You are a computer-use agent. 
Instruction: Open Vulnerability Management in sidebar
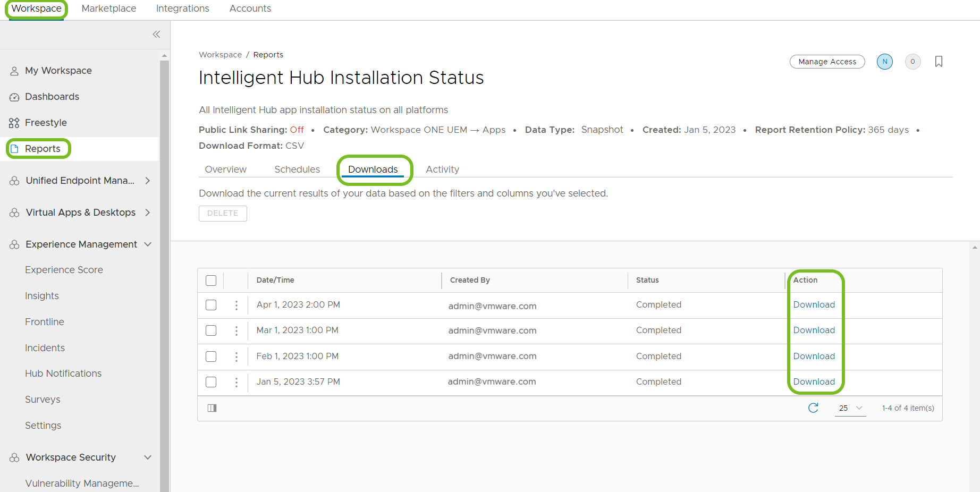pos(82,483)
